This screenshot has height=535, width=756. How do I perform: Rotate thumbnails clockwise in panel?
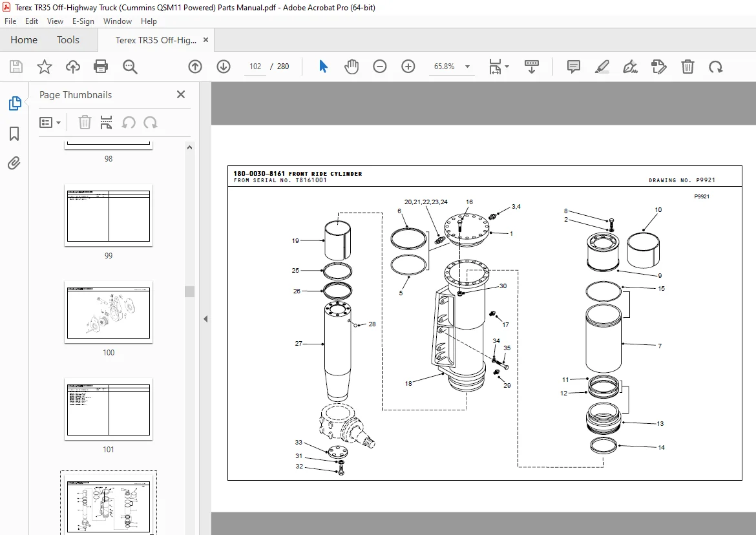tap(151, 122)
